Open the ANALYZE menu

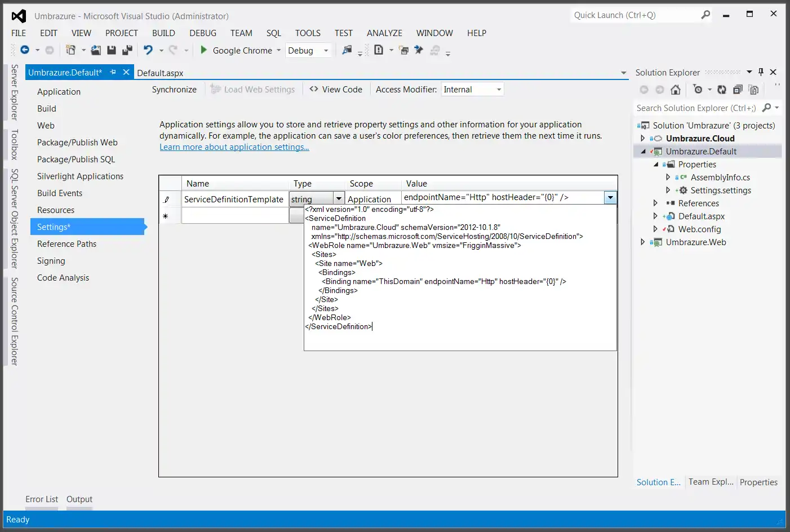(384, 33)
